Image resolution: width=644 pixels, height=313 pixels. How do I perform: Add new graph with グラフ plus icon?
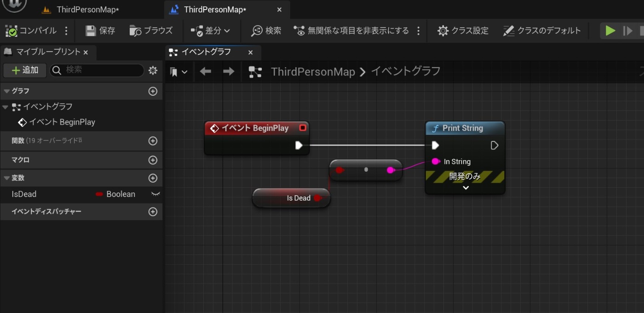153,91
